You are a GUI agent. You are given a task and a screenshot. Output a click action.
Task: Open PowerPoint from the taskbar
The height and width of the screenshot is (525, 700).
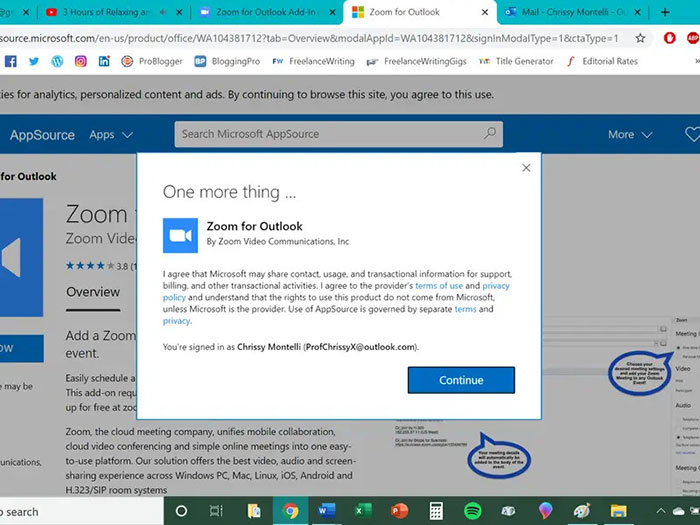[x=399, y=511]
